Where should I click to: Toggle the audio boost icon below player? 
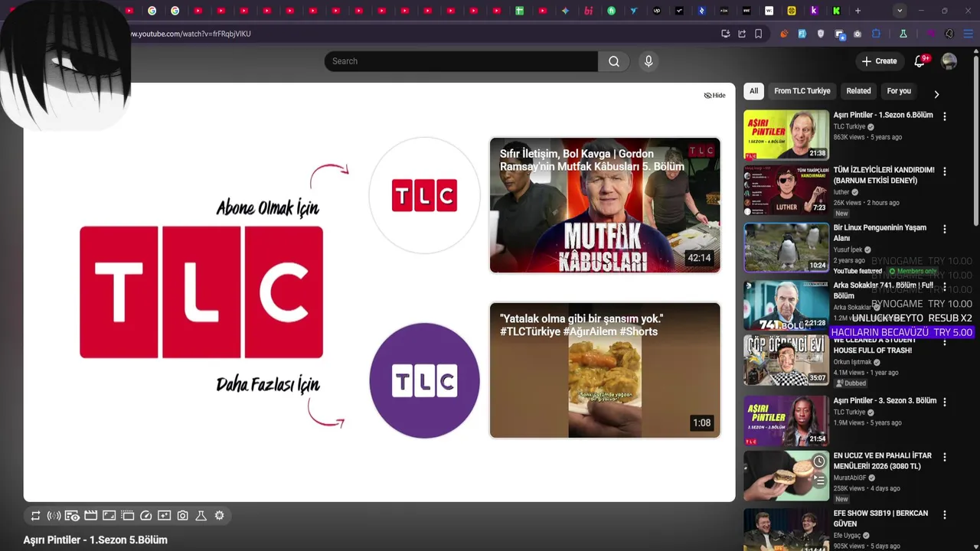point(54,516)
